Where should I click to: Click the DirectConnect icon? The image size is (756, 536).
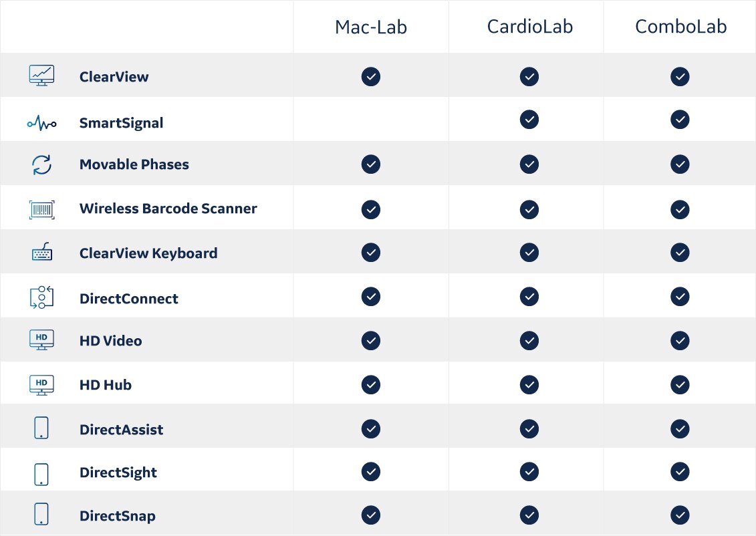(x=41, y=297)
